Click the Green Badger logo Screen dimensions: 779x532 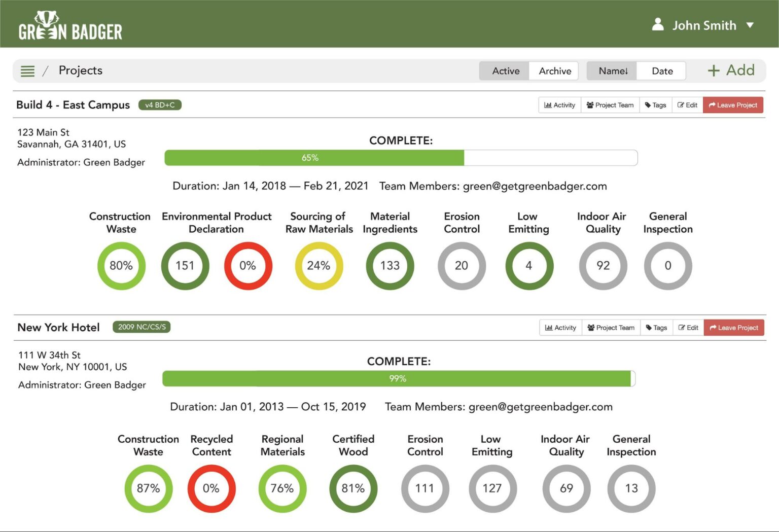69,25
